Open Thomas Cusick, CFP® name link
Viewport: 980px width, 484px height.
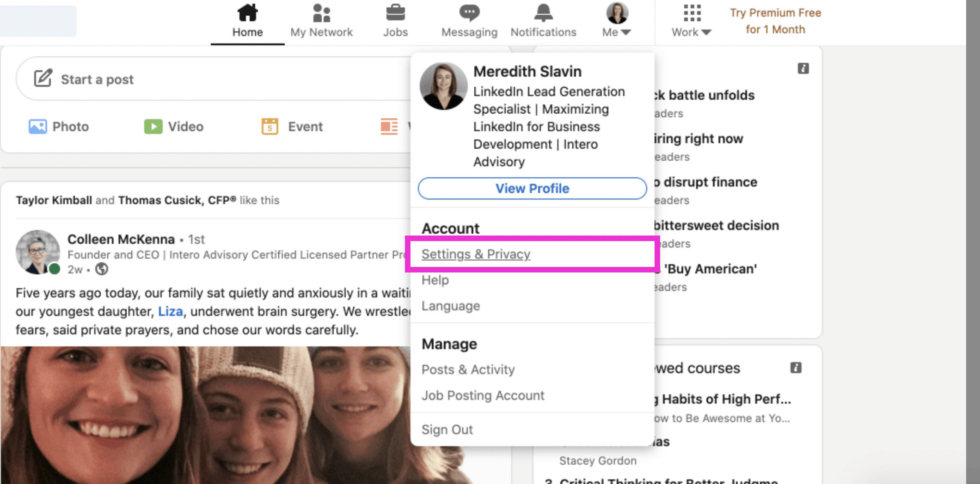177,200
